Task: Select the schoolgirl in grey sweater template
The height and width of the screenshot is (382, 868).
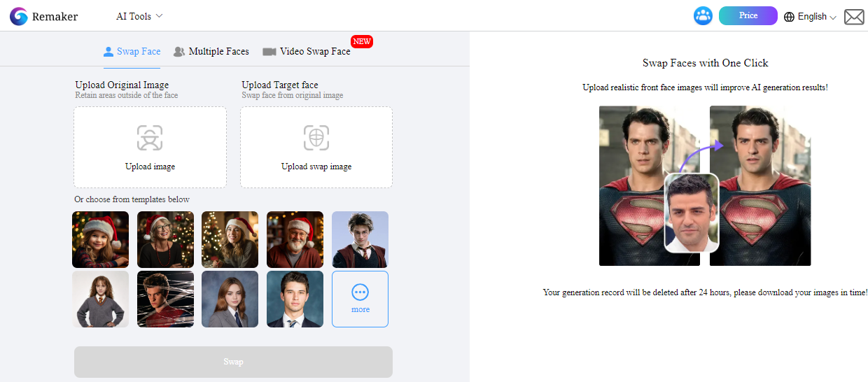Action: pyautogui.click(x=101, y=299)
